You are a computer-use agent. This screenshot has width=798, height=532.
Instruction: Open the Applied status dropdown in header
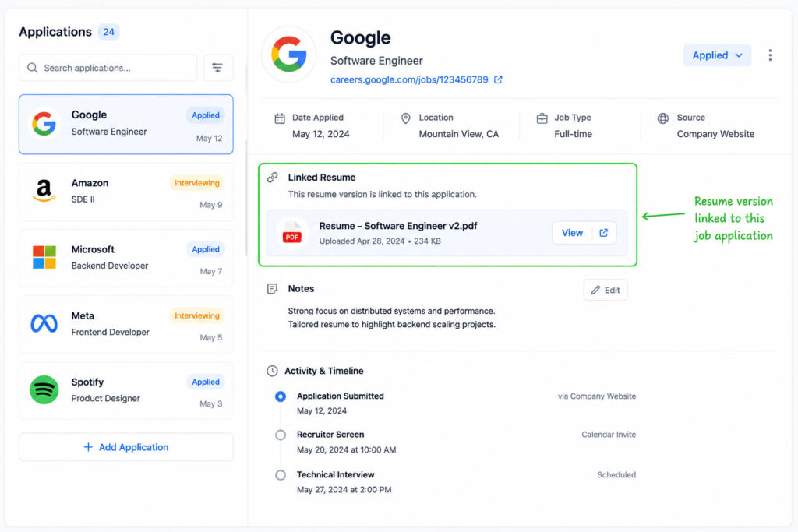pyautogui.click(x=717, y=55)
